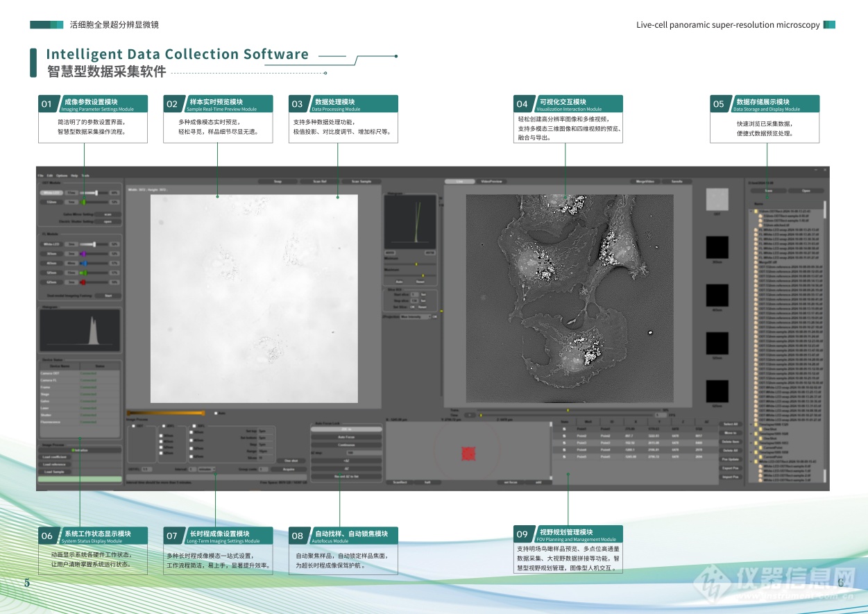Collapse the Timelapse1009-1329 folder

(752, 424)
